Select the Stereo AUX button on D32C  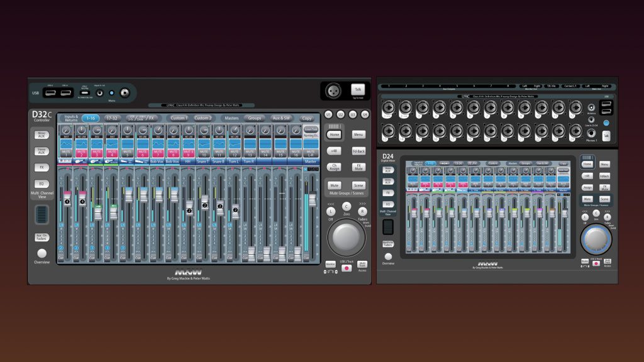42,151
